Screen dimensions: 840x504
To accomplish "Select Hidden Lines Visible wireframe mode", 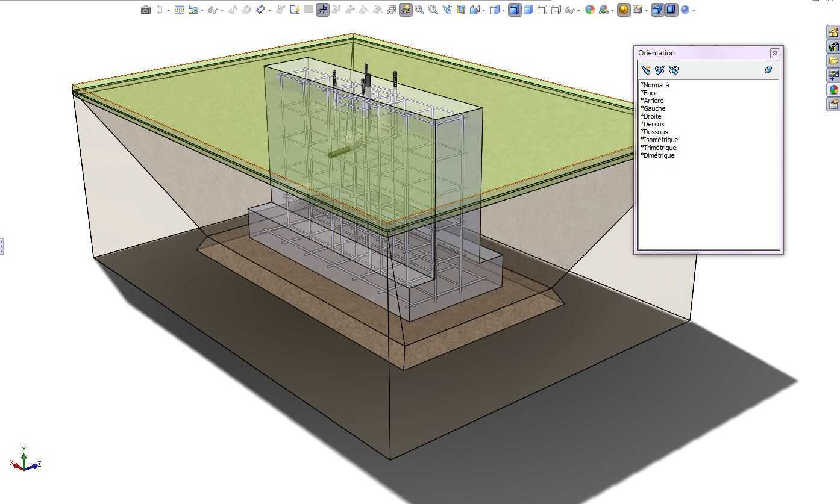I will coord(556,10).
